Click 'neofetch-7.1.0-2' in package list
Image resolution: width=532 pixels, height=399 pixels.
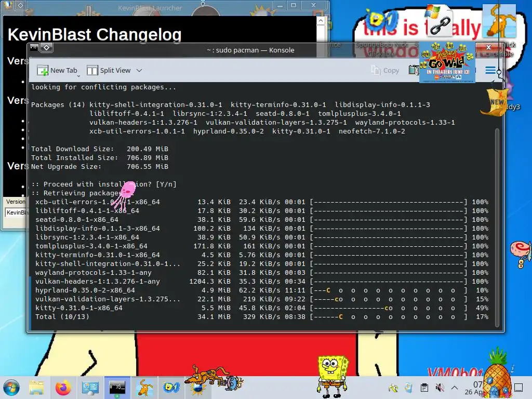(372, 131)
